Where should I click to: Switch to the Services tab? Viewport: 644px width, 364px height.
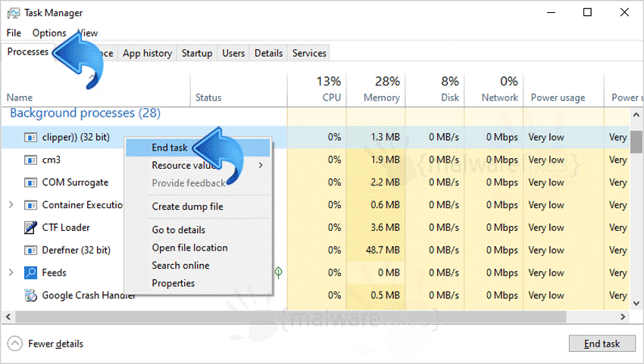click(309, 53)
